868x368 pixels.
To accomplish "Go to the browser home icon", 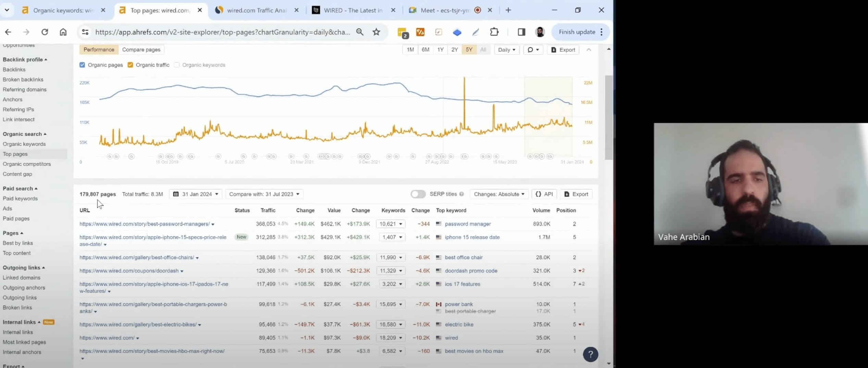I will tap(63, 32).
